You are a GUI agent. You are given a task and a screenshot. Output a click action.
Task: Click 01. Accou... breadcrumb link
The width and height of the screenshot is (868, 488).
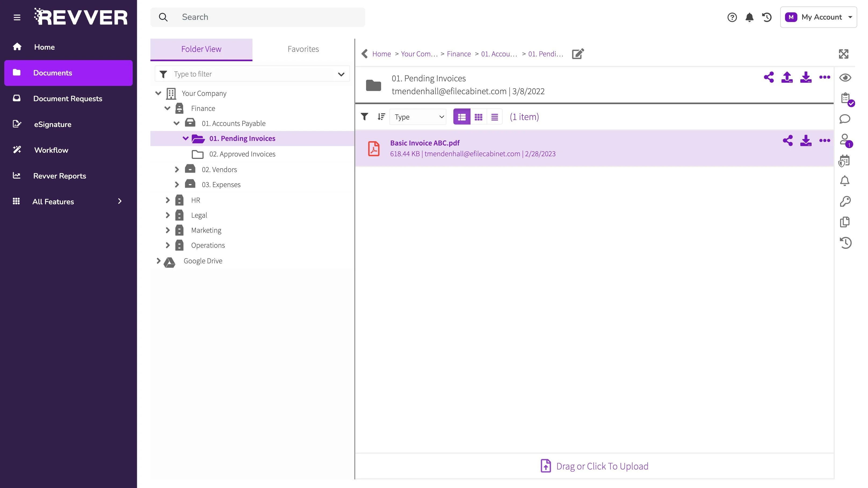499,54
